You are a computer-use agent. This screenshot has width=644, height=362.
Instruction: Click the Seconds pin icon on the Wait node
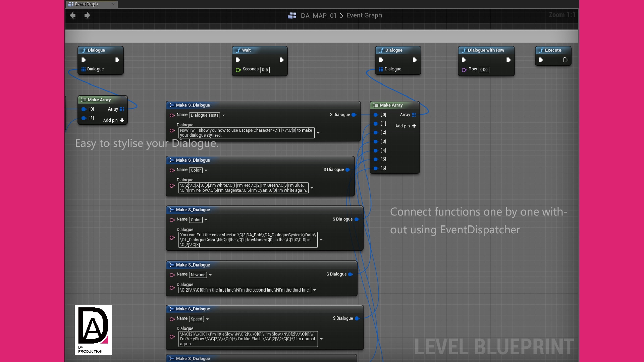[x=238, y=70]
